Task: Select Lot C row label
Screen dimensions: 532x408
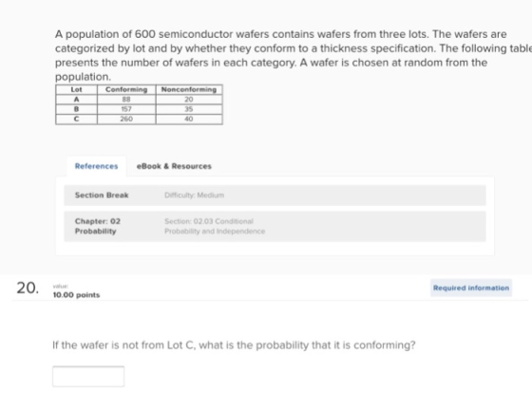Action: click(x=76, y=119)
